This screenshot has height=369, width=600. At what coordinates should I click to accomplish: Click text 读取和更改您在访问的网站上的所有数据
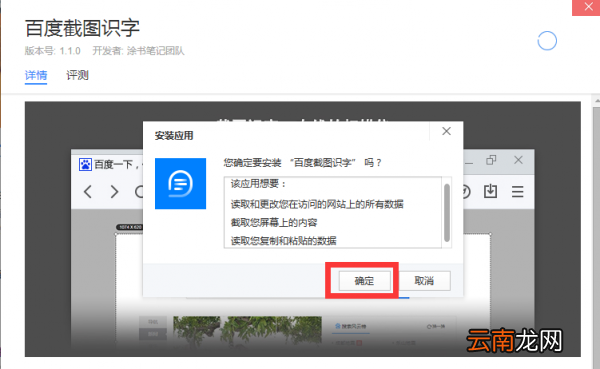317,204
